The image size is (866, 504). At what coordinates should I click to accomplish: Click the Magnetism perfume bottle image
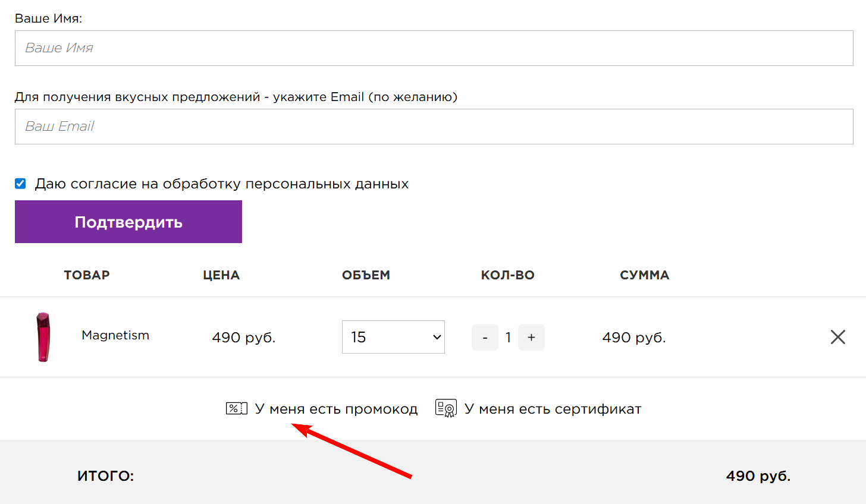43,337
